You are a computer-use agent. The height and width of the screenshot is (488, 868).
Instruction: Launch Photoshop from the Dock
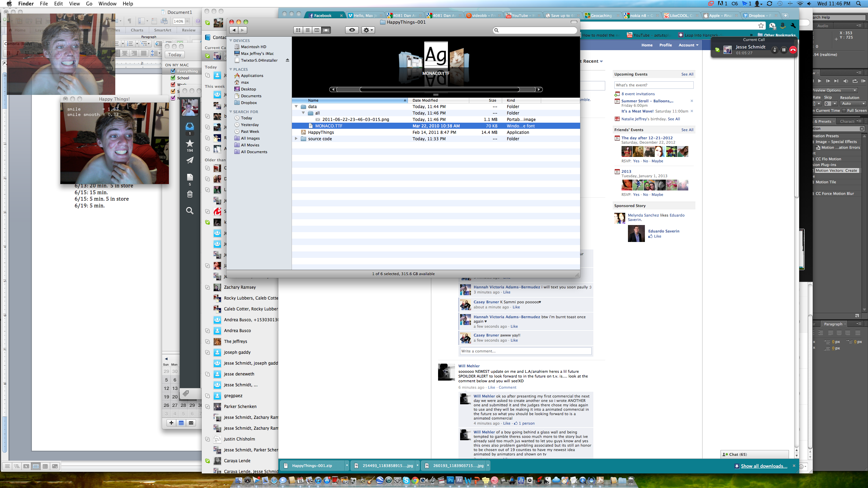click(450, 480)
